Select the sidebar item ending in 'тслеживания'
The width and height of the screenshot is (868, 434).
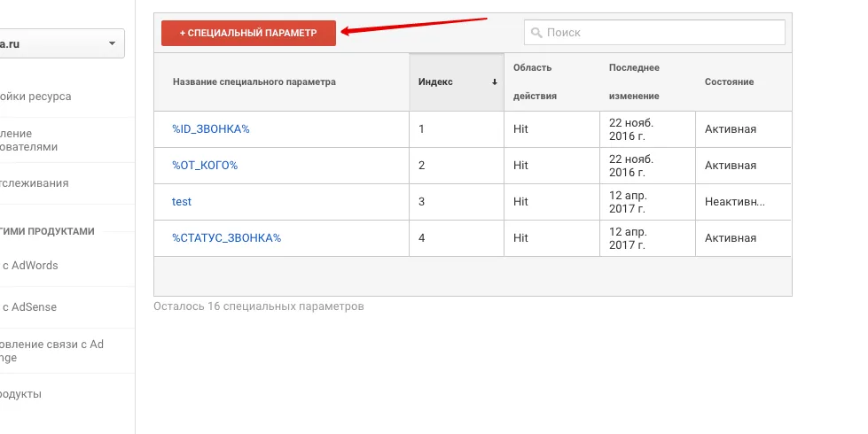(35, 183)
